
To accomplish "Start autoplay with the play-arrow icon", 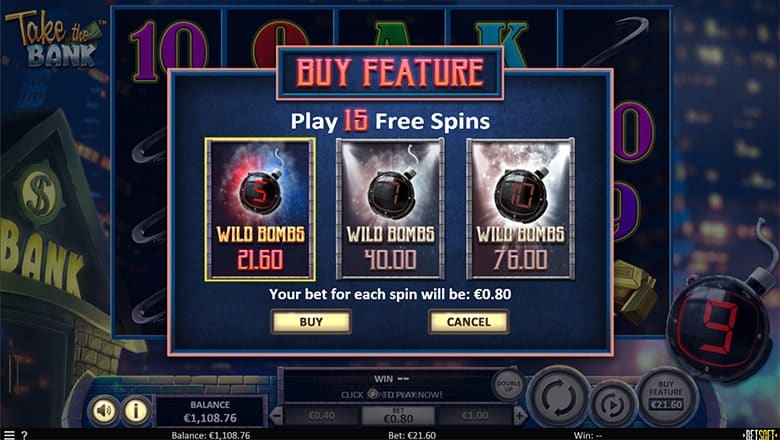I will [x=613, y=405].
